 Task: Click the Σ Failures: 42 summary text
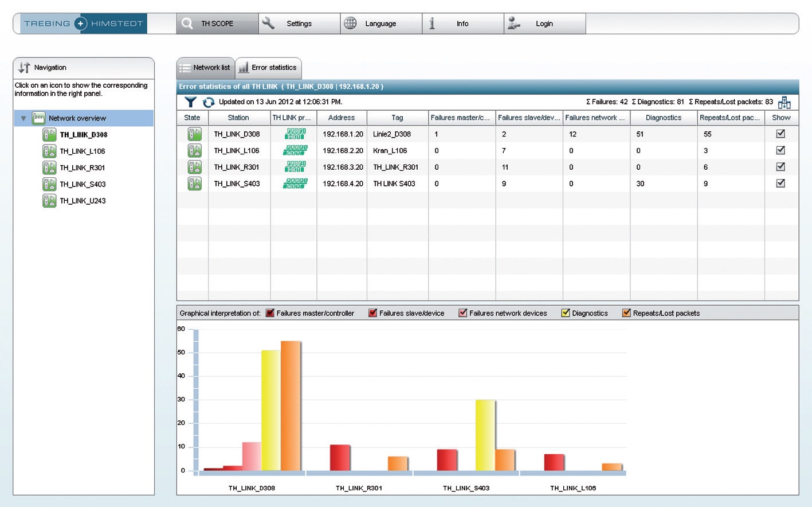[607, 102]
